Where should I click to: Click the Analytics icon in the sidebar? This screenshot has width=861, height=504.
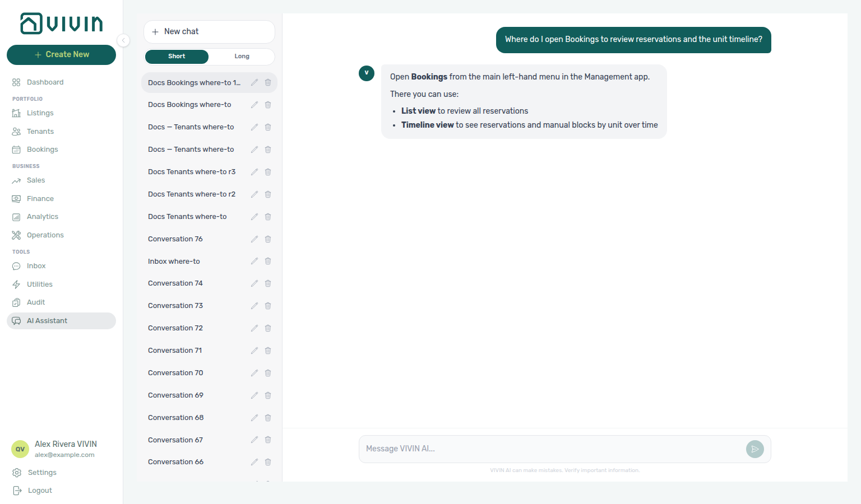pos(16,217)
